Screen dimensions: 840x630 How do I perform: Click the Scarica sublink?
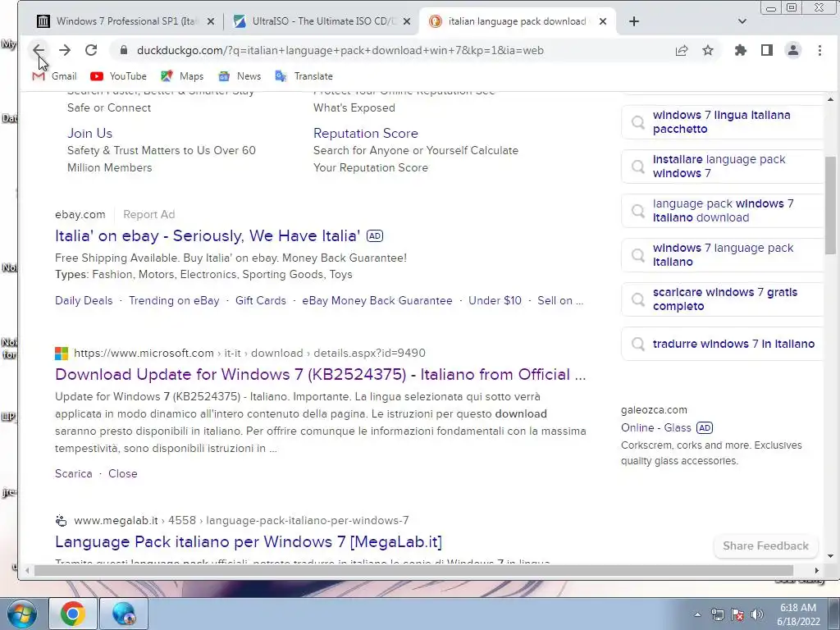point(73,473)
